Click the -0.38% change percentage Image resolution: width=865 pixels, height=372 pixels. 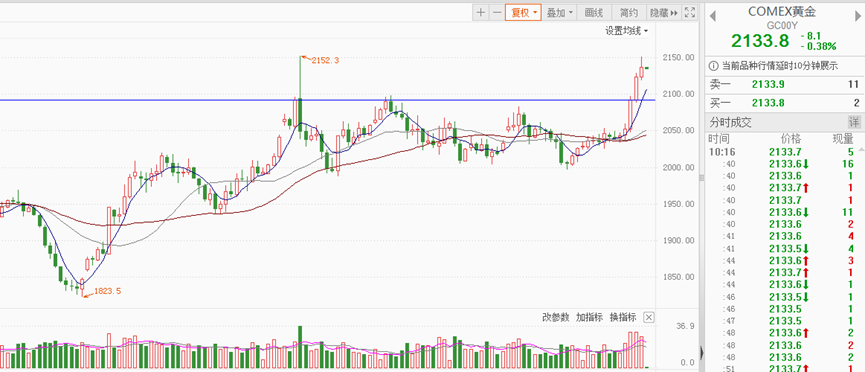(818, 46)
